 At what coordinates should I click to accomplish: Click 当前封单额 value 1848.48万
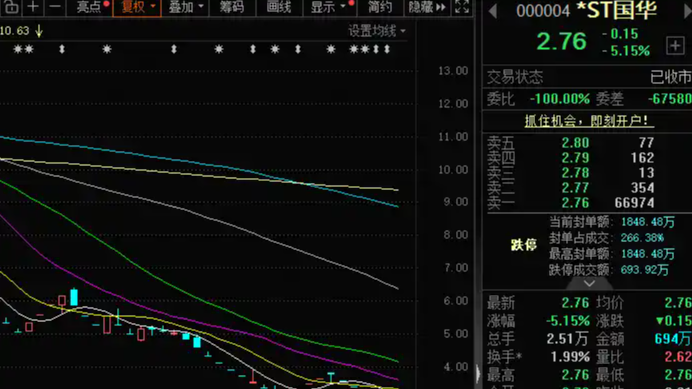point(647,222)
